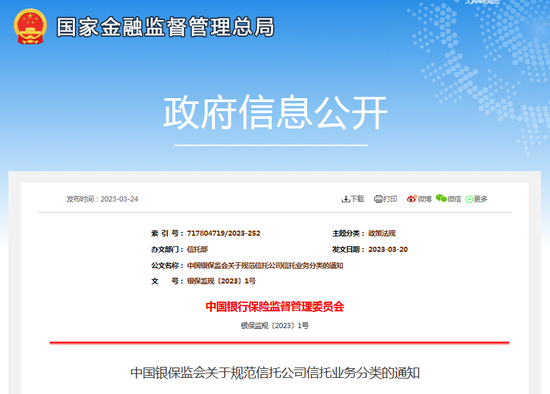The height and width of the screenshot is (394, 550).
Task: Print the page with 打印 icon
Action: (x=385, y=199)
